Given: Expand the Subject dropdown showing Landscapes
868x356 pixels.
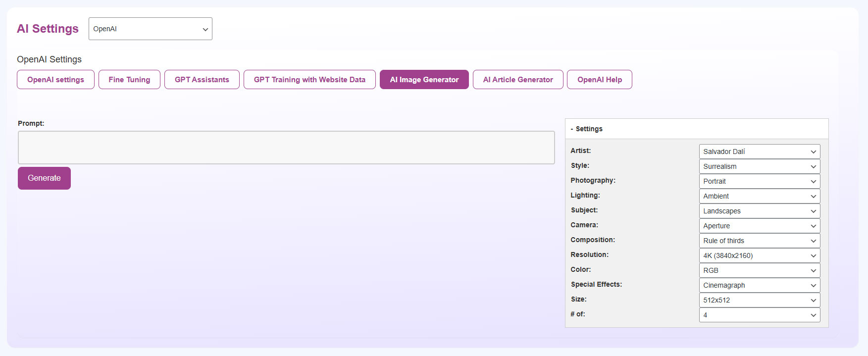Looking at the screenshot, I should coord(759,211).
